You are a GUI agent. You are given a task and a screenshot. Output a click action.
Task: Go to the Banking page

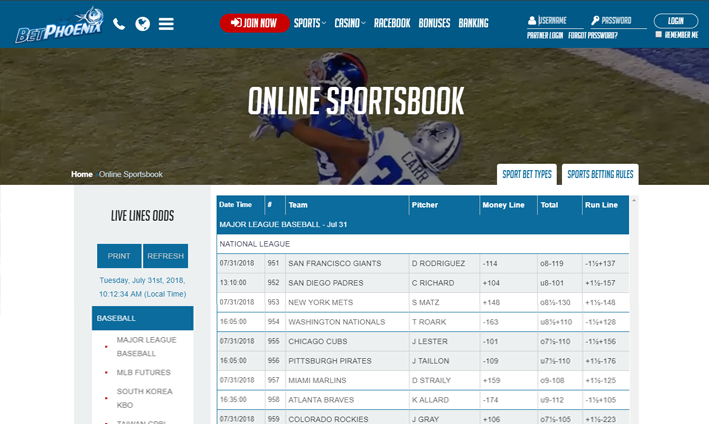tap(473, 23)
